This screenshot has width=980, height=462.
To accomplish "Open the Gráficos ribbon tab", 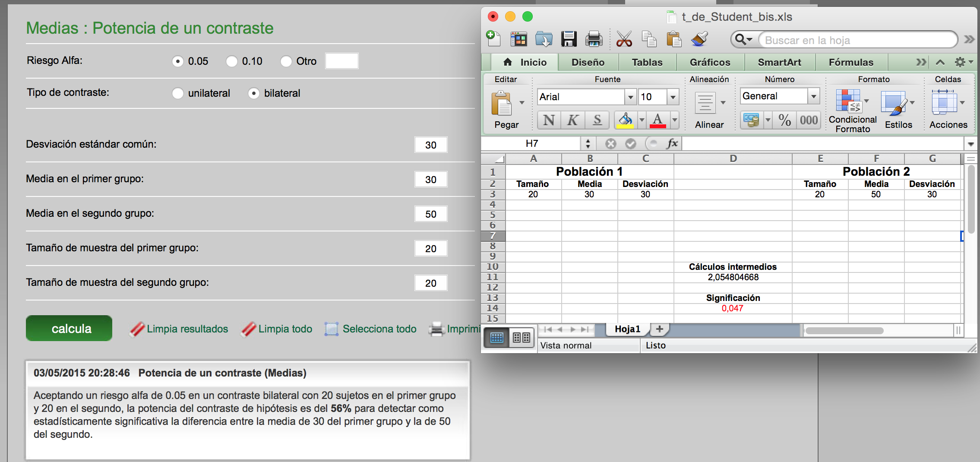I will [x=710, y=62].
